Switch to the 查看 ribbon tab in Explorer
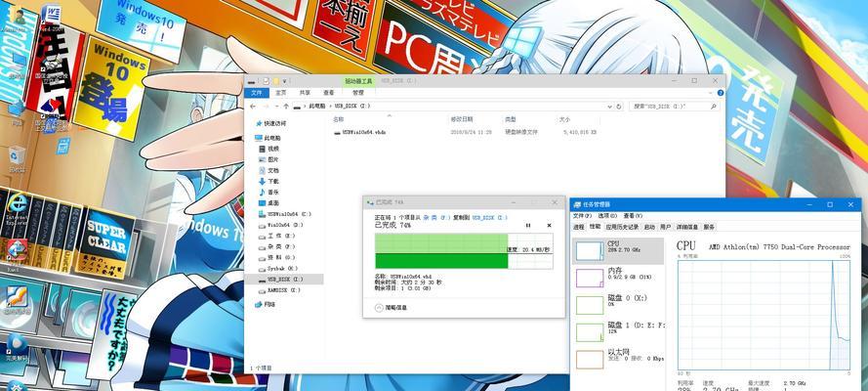Image resolution: width=868 pixels, height=391 pixels. (329, 93)
